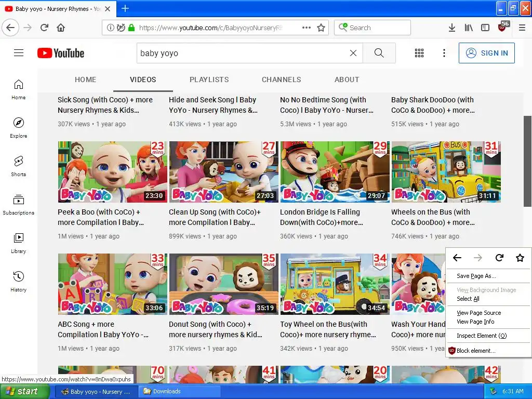Click context menu bookmark star icon

click(520, 258)
